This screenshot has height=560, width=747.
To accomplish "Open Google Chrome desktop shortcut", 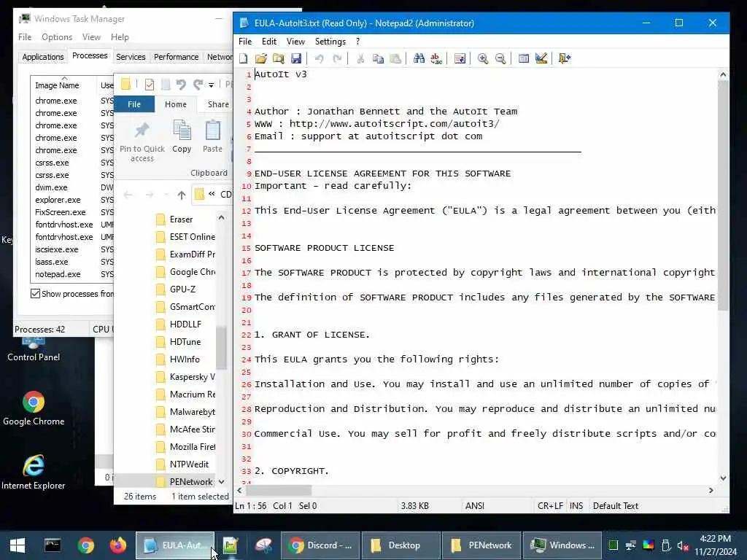I will [x=34, y=408].
